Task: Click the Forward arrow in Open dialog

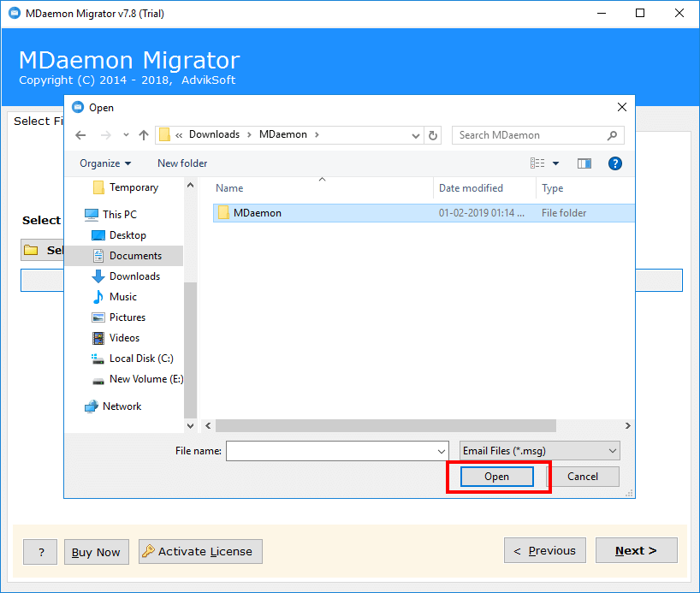Action: coord(106,135)
